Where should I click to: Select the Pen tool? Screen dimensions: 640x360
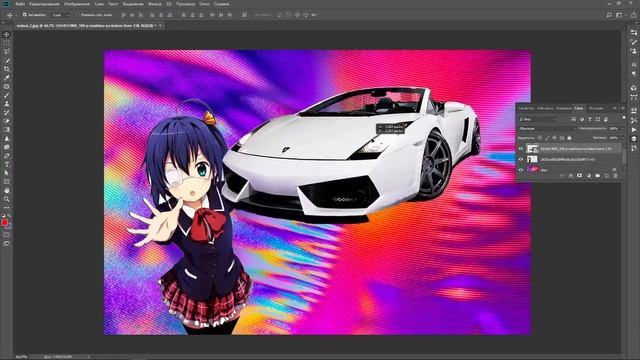(7, 156)
